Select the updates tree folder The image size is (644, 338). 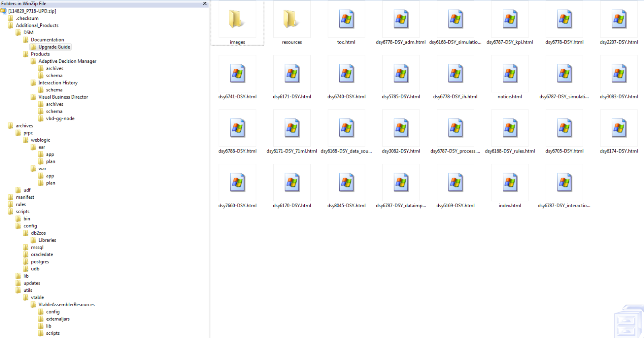32,283
